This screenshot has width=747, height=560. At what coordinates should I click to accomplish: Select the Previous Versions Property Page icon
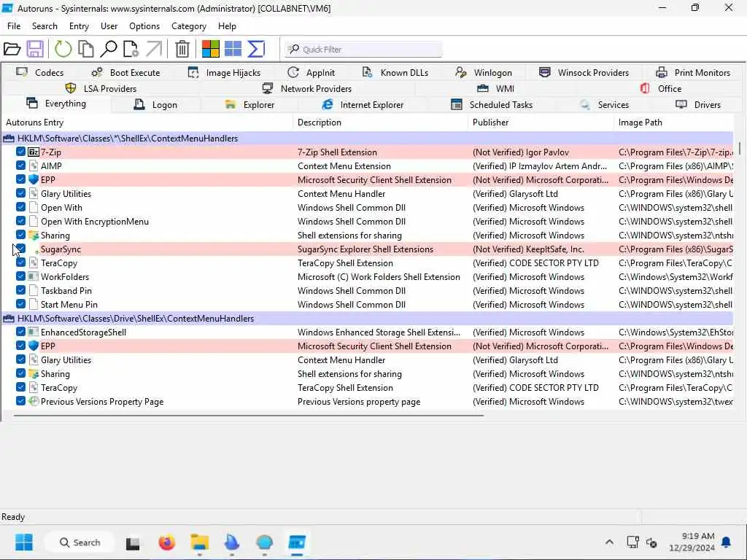click(x=34, y=402)
